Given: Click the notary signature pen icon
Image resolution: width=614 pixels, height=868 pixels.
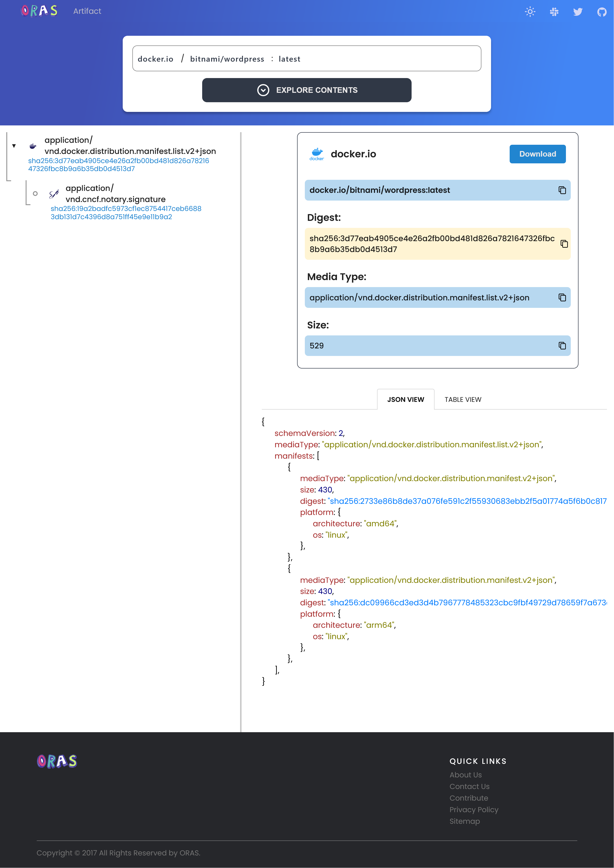Looking at the screenshot, I should click(x=54, y=194).
